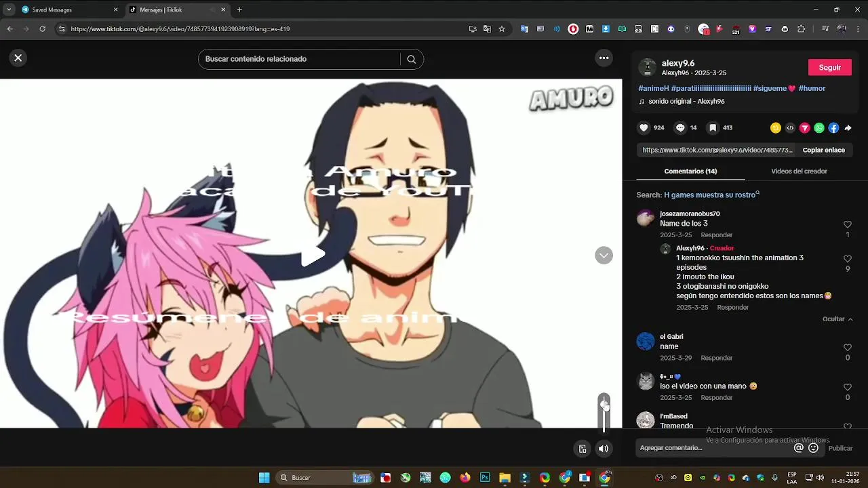This screenshot has width=868, height=488.
Task: Like Alexyh96's creator reply
Action: point(848,259)
